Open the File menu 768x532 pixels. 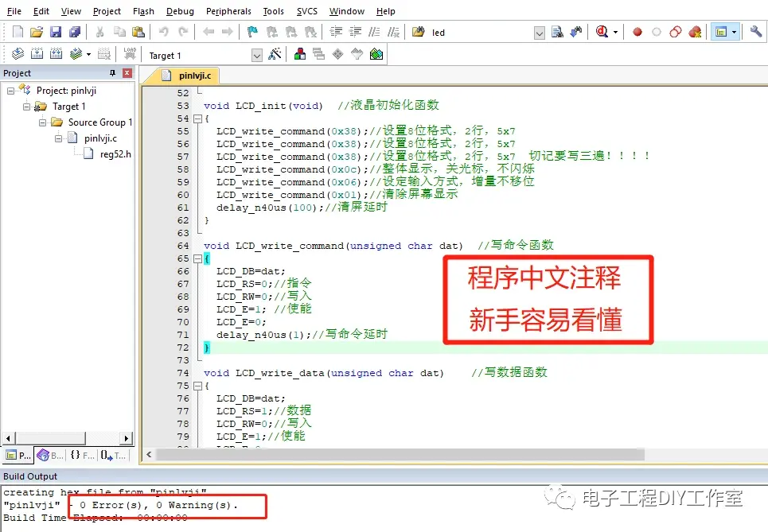coord(14,11)
